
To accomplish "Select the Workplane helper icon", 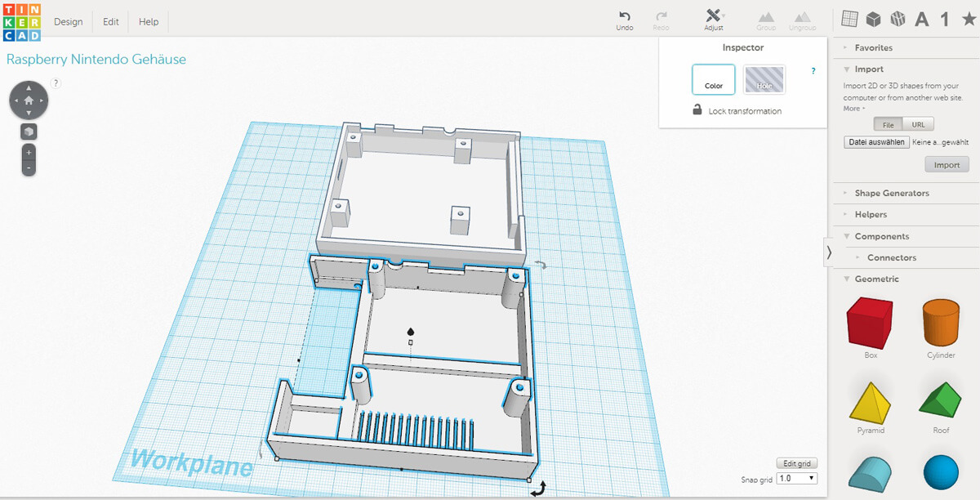I will pyautogui.click(x=849, y=18).
